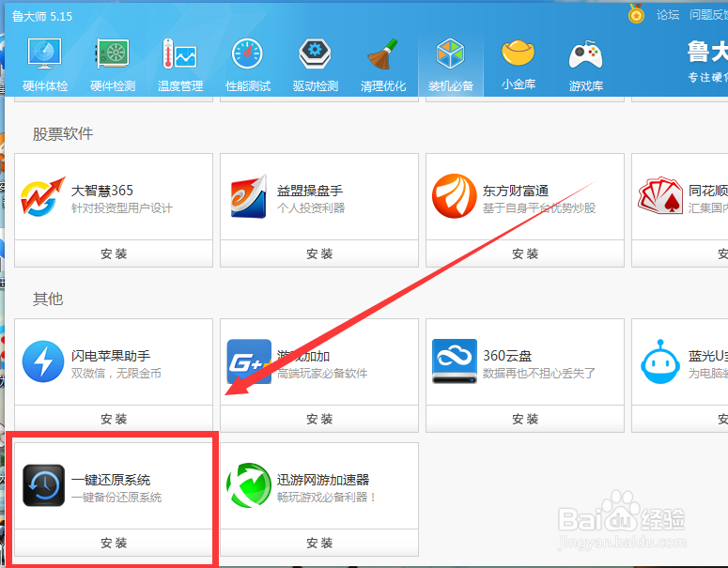Image resolution: width=728 pixels, height=568 pixels.
Task: Install 闪电苹果助手 via 安装 button
Action: pos(114,419)
